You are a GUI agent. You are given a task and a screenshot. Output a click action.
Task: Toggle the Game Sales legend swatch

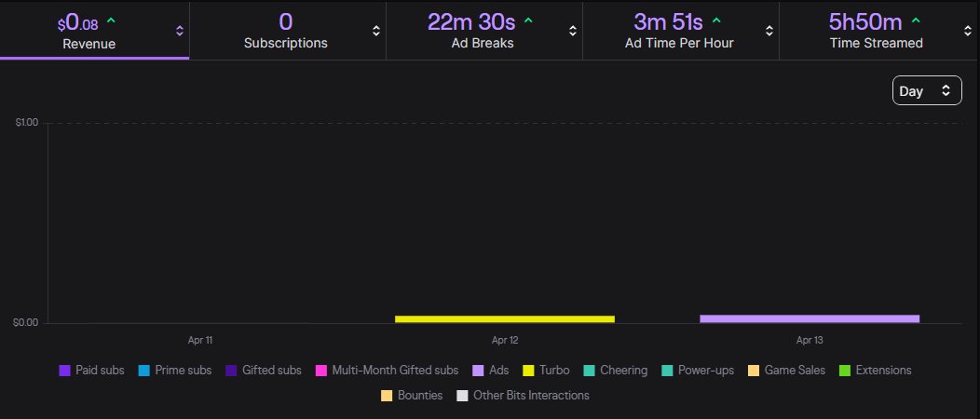click(754, 371)
